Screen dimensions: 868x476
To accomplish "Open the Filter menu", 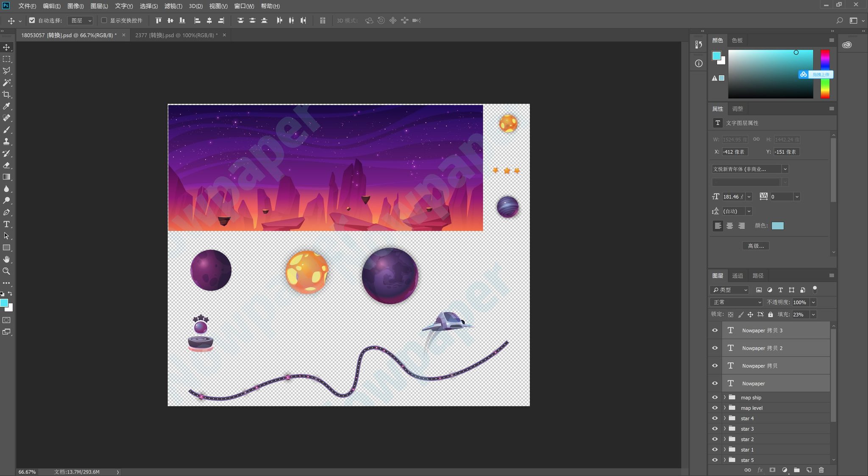I will [x=173, y=6].
